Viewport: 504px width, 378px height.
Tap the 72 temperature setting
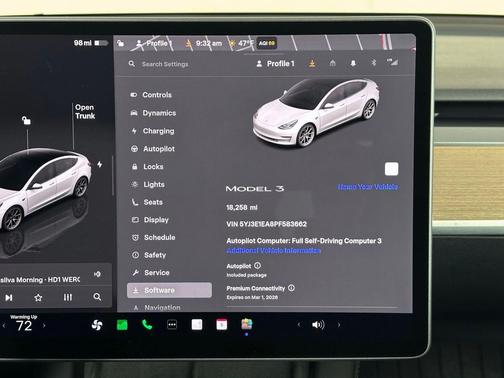coord(24,326)
